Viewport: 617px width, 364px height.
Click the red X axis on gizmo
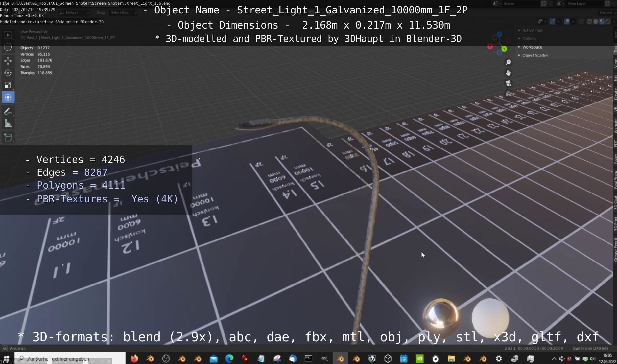(490, 47)
